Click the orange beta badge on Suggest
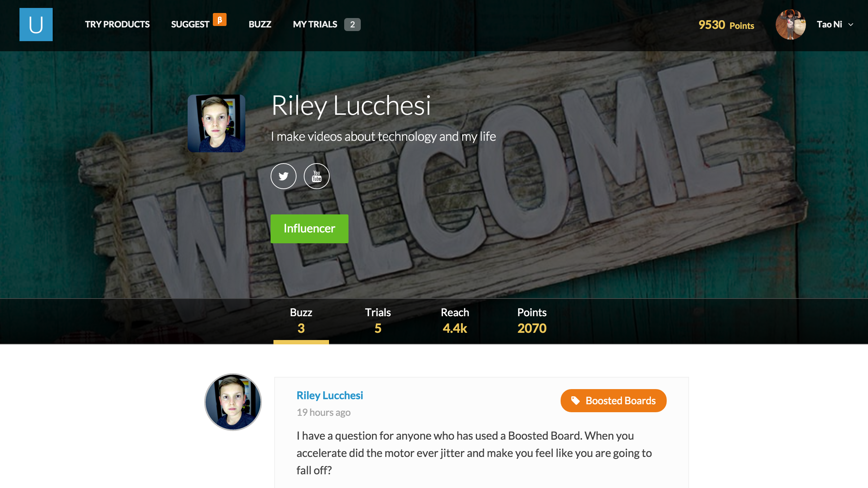This screenshot has height=488, width=868. click(x=220, y=19)
